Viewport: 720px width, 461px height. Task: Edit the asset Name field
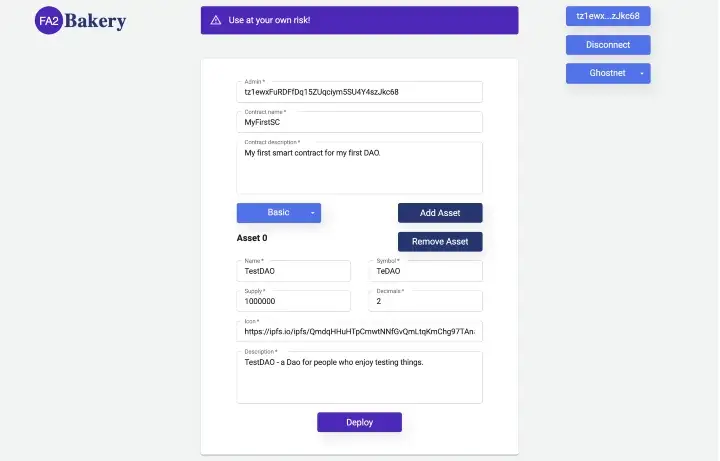tap(293, 271)
